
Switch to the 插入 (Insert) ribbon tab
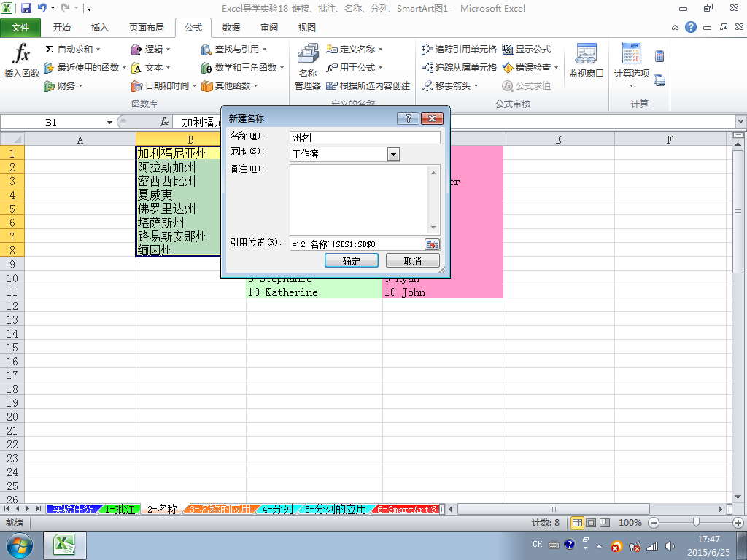[99, 28]
